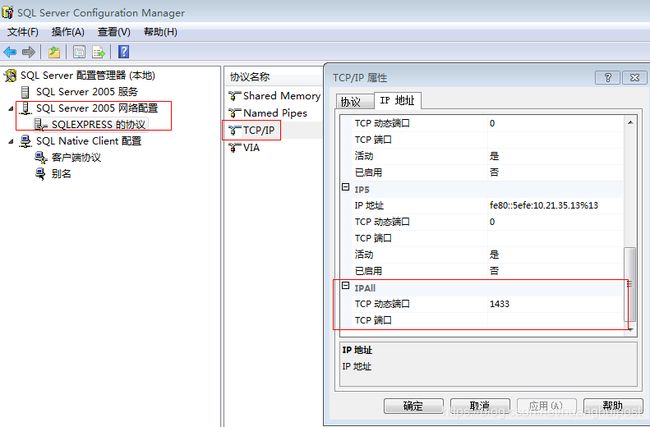Click the IP5 活动 value 是
Image resolution: width=650 pixels, height=427 pixels.
pyautogui.click(x=494, y=255)
